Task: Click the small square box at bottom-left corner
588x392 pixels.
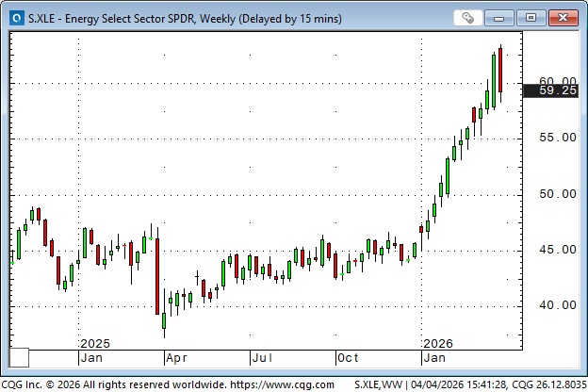Action: click(19, 357)
